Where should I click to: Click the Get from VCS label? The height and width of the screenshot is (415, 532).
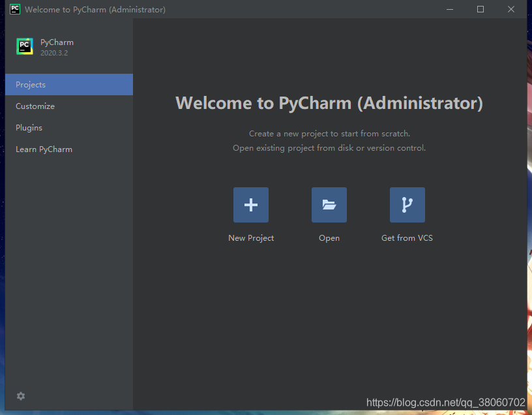click(407, 238)
